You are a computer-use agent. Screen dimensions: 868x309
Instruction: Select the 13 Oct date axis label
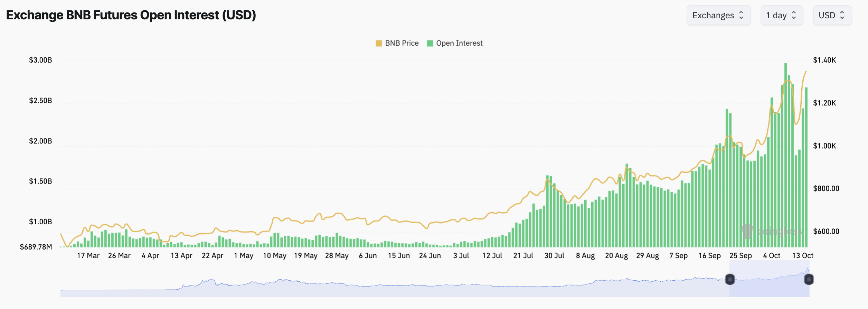802,256
